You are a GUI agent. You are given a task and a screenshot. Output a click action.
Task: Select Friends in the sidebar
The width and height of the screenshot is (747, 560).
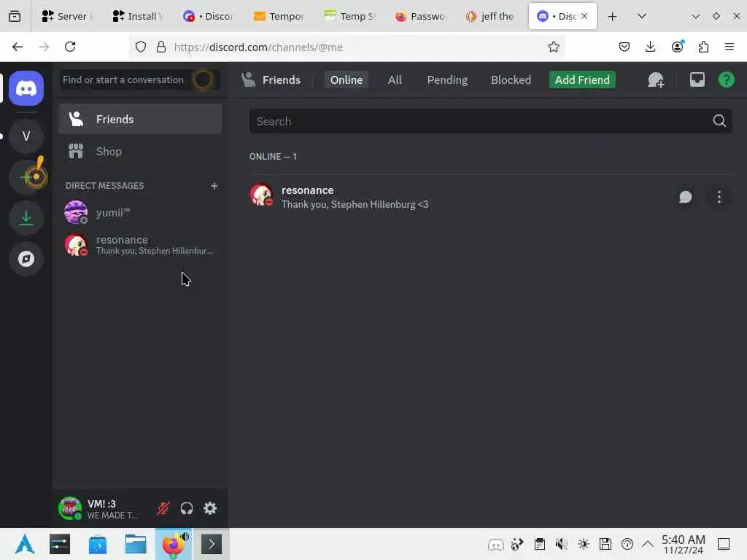click(140, 119)
